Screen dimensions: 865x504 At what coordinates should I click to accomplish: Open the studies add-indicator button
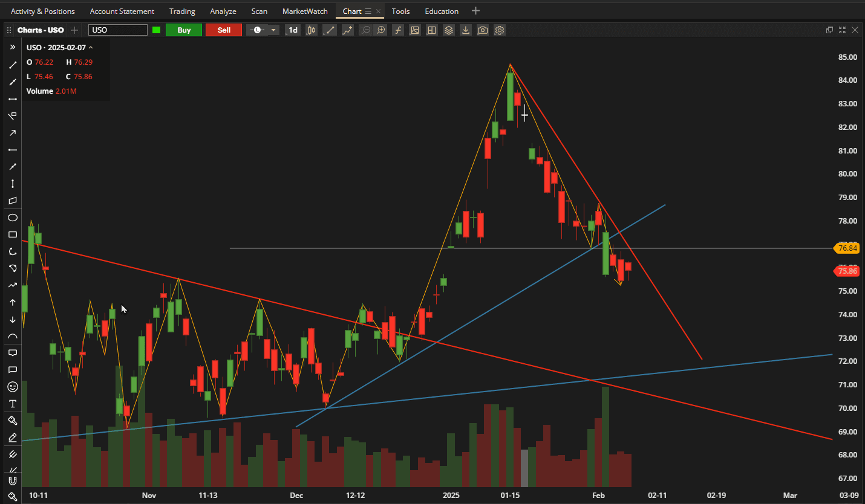[348, 30]
